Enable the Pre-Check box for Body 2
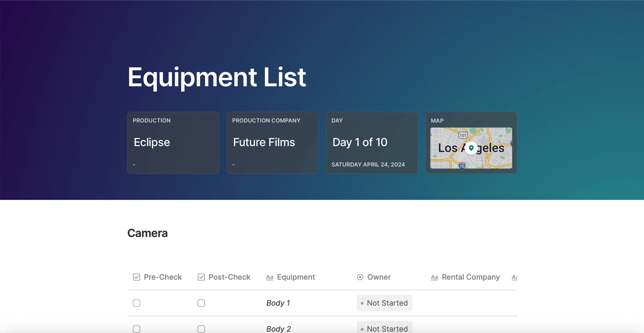The height and width of the screenshot is (333, 644). tap(136, 329)
